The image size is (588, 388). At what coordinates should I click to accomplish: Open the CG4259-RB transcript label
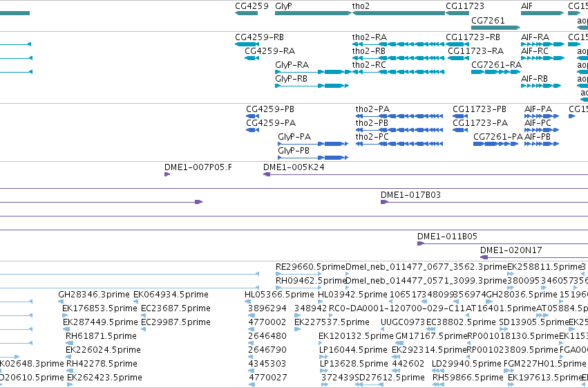[259, 37]
